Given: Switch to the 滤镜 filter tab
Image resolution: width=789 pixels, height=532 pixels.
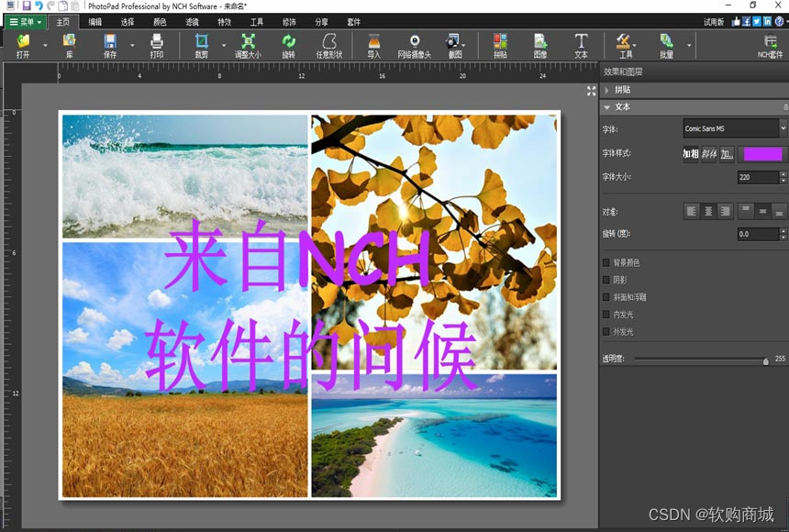Looking at the screenshot, I should [192, 22].
